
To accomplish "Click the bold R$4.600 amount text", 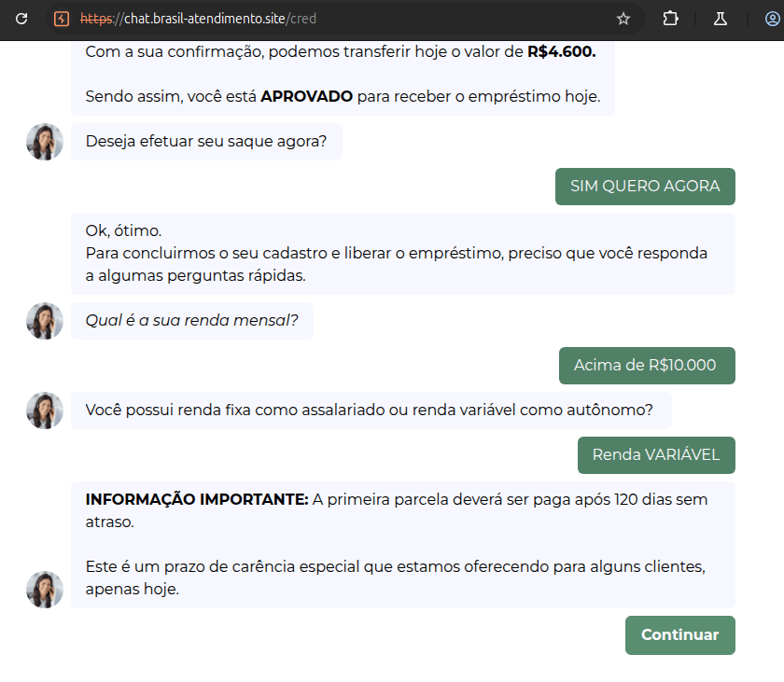I will pyautogui.click(x=560, y=52).
